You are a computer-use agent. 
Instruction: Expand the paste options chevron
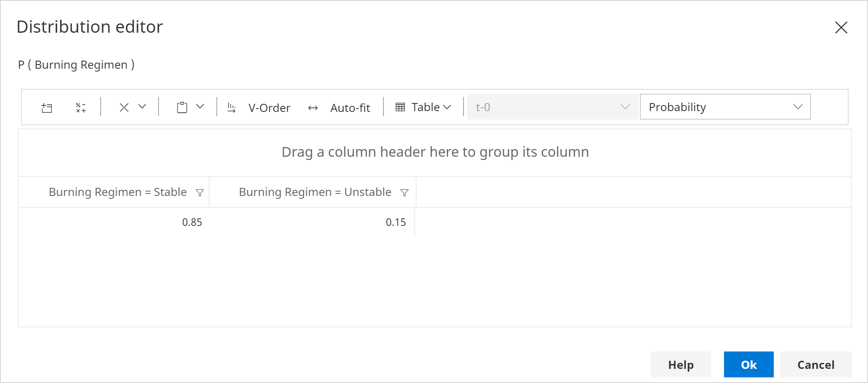200,107
